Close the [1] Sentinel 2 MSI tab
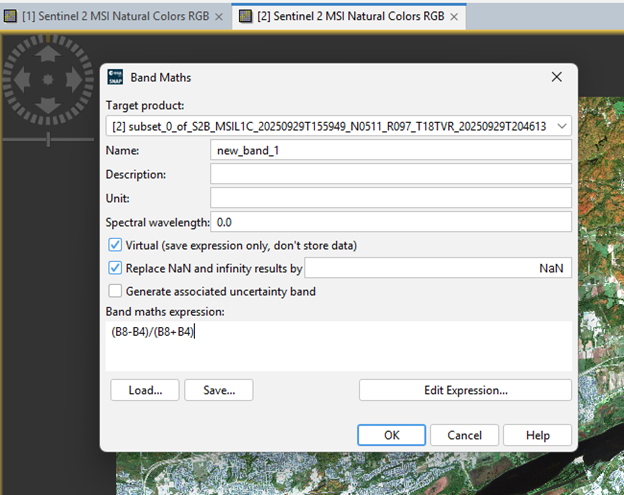The image size is (624, 495). 219,17
